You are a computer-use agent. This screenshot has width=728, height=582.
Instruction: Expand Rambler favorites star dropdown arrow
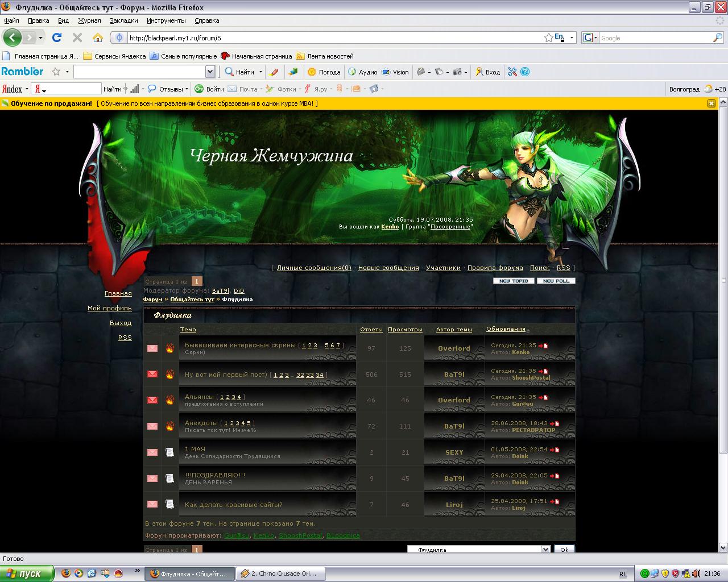tap(67, 72)
